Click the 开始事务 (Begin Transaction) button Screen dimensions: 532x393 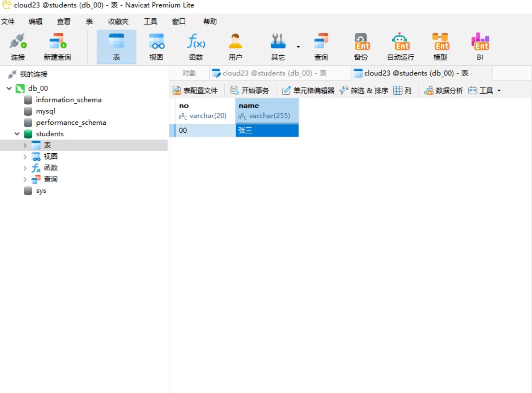[250, 91]
